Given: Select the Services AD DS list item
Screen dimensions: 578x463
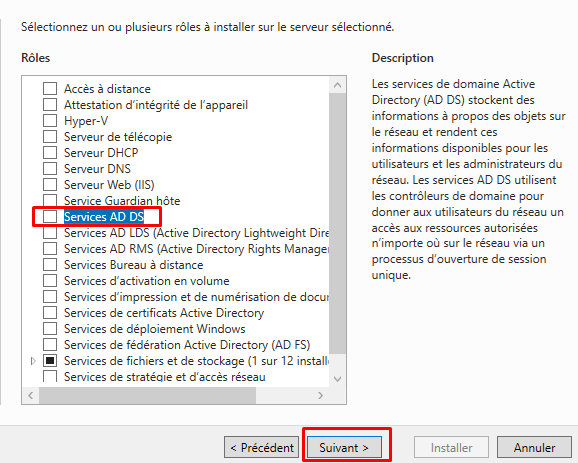Looking at the screenshot, I should 104,217.
